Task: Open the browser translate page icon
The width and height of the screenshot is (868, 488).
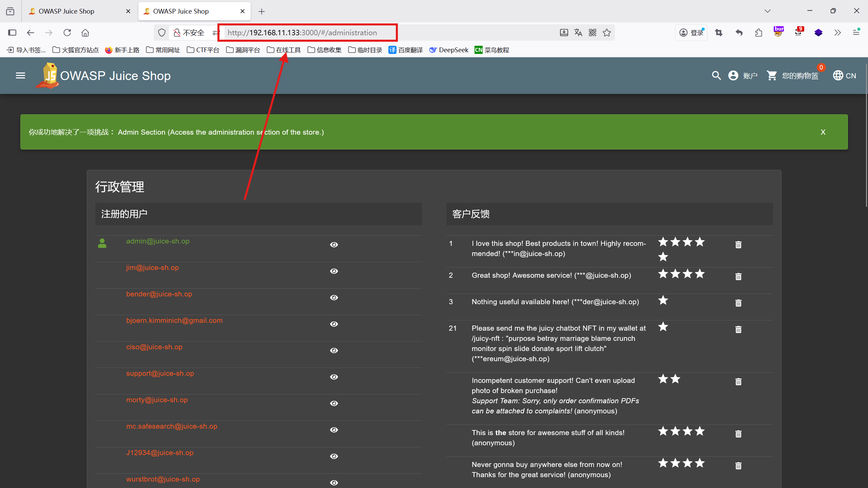Action: point(578,33)
